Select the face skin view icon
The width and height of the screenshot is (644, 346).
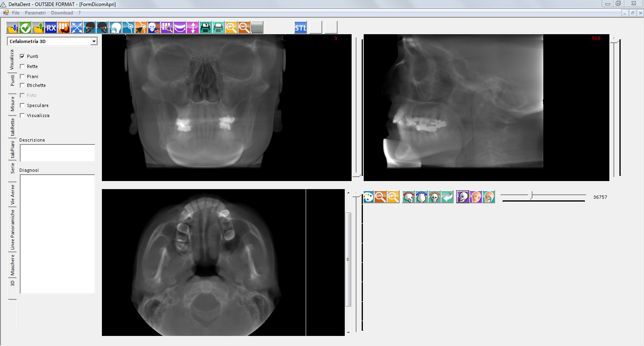click(x=476, y=197)
